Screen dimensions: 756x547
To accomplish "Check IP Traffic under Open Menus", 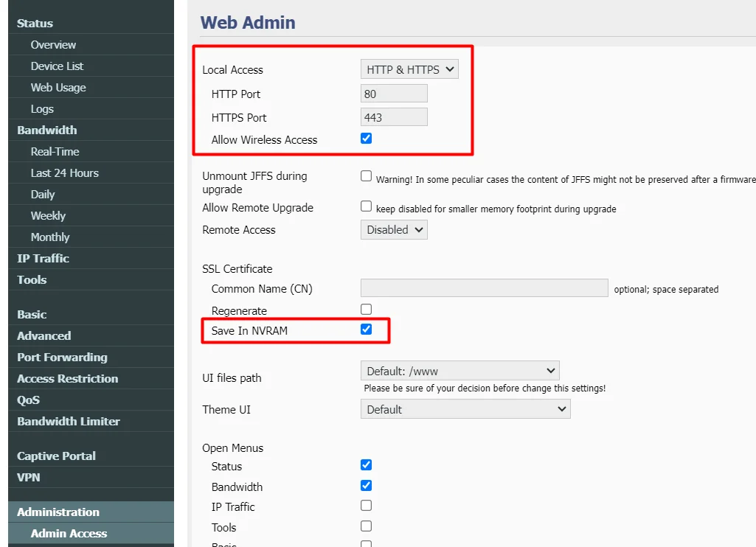I will coord(366,505).
